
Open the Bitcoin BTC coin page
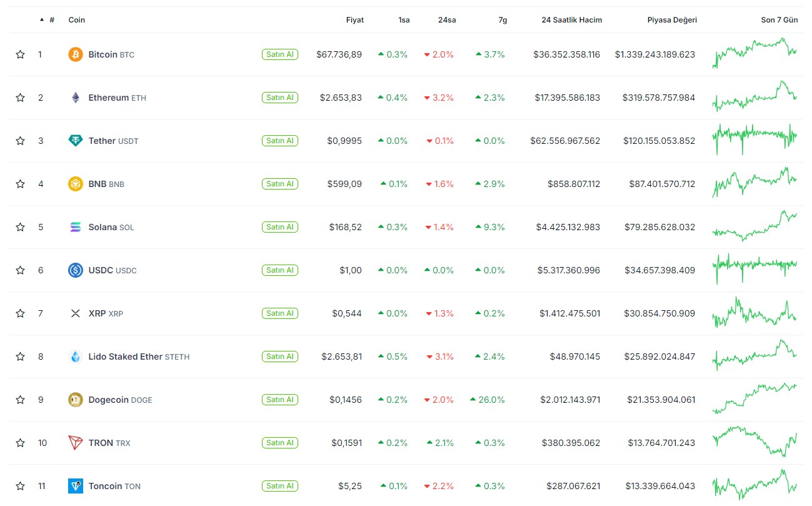[111, 54]
